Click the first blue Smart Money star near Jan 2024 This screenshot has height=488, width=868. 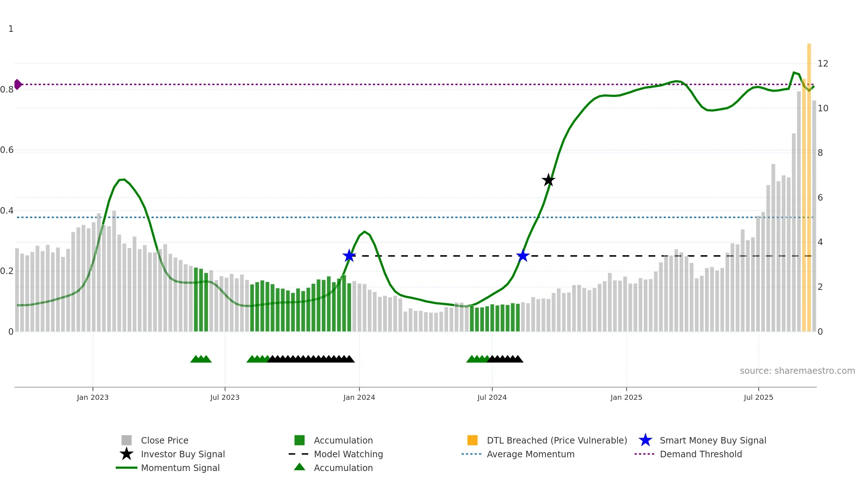[349, 256]
